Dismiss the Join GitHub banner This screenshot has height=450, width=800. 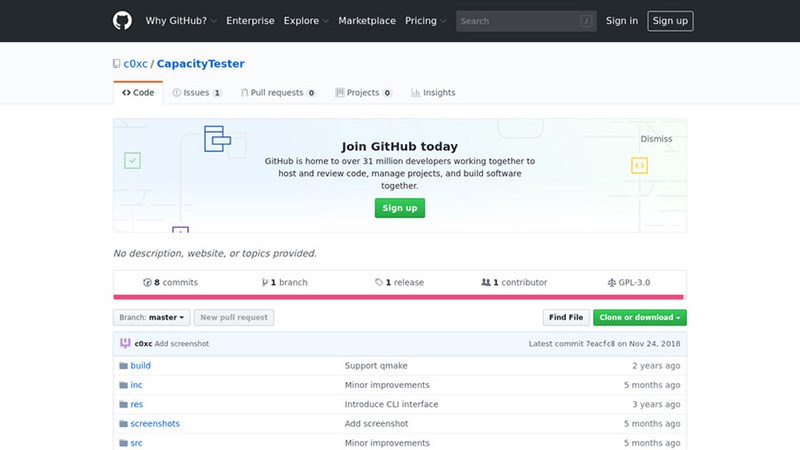point(656,139)
